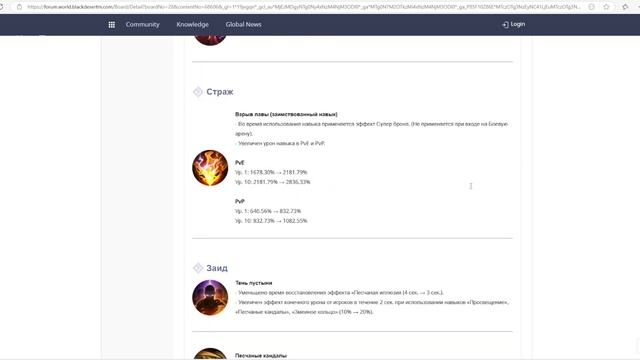Viewport: 640px width, 360px height.
Task: Click the PvP label under Страж
Action: 240,201
